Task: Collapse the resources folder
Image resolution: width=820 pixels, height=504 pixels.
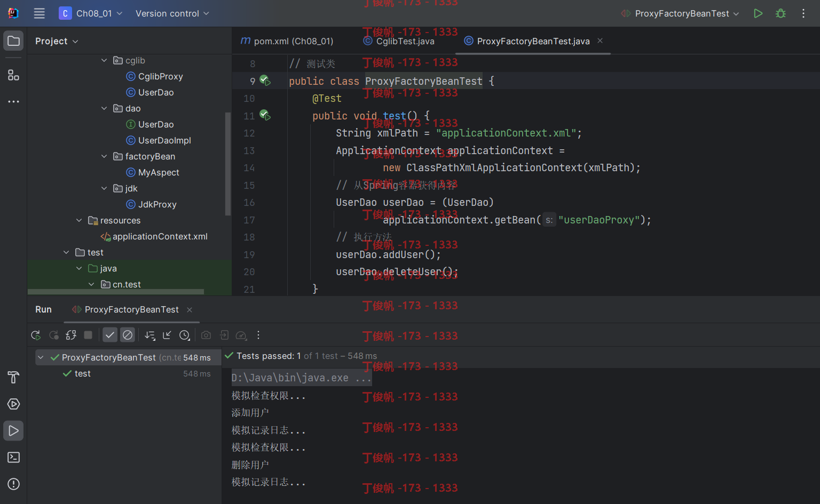Action: (x=79, y=220)
